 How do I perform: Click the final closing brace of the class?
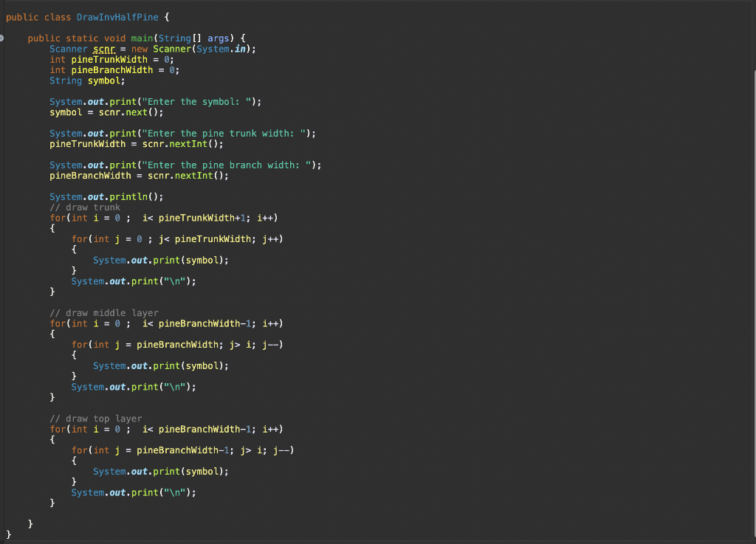click(9, 534)
